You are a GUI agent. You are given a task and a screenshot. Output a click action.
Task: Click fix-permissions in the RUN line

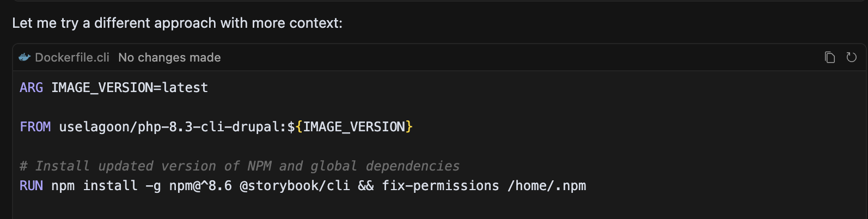(441, 186)
